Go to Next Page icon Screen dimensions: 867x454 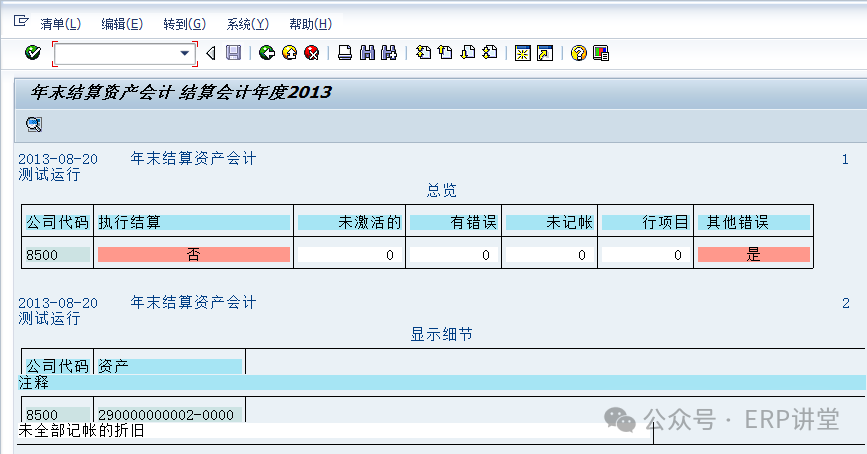tap(468, 53)
